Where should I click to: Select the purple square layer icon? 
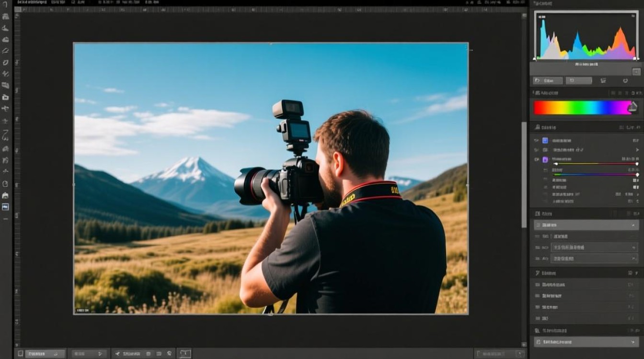(545, 159)
